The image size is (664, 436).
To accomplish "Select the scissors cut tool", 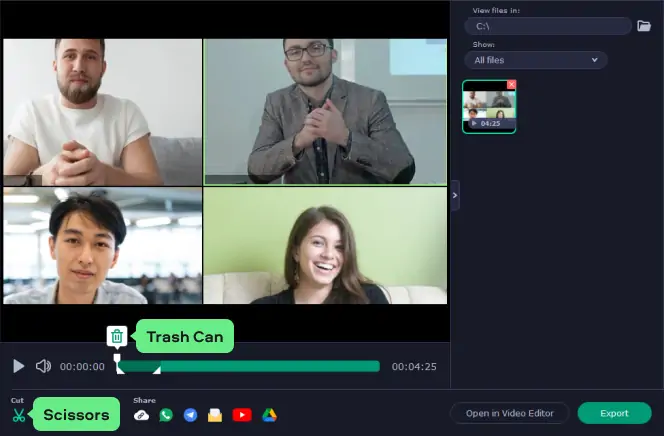I will 19,415.
